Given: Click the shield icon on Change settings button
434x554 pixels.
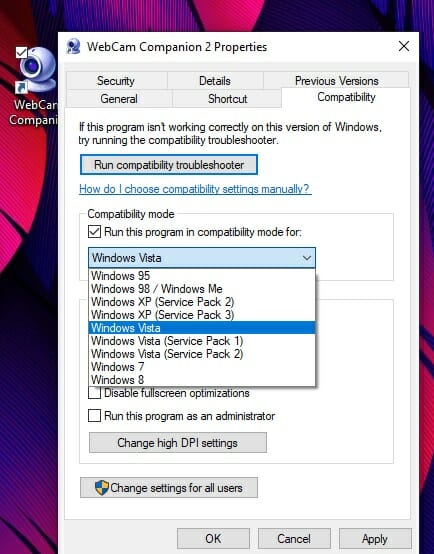Looking at the screenshot, I should (102, 488).
